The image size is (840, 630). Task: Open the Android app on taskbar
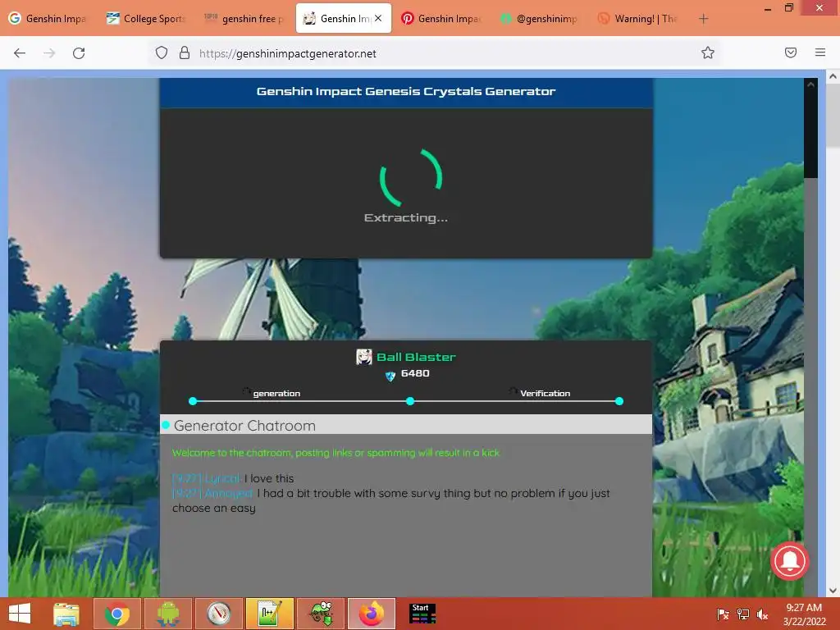click(167, 614)
